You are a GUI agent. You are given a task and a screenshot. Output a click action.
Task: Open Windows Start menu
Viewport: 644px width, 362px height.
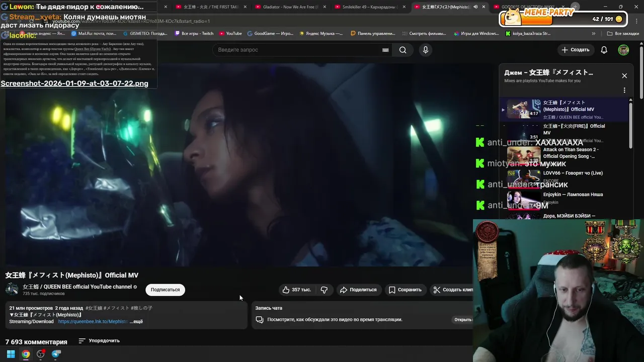[x=11, y=354]
